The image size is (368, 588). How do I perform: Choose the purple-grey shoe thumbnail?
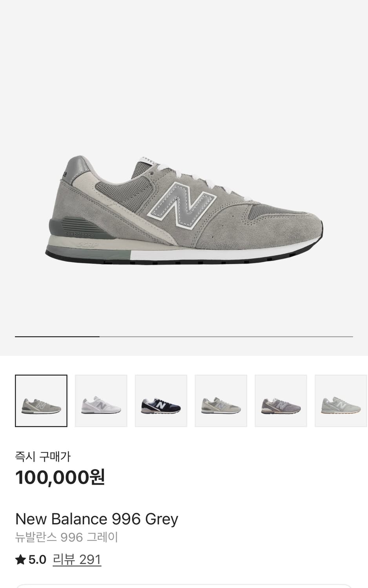coord(281,401)
